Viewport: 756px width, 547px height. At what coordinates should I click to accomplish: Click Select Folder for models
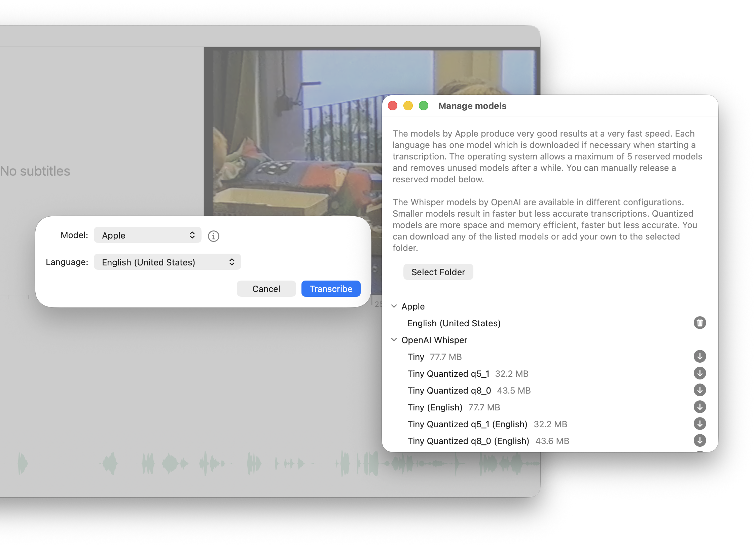pos(438,272)
